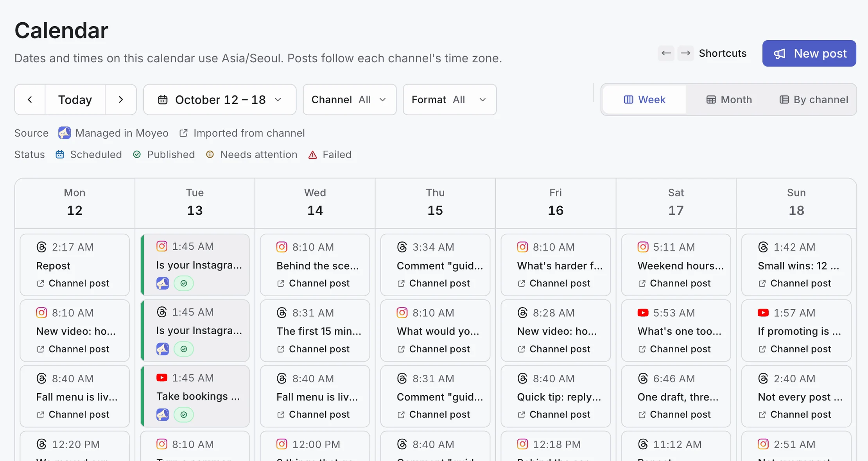Open Friday's New video 8:28 AM post
The image size is (868, 461).
556,331
